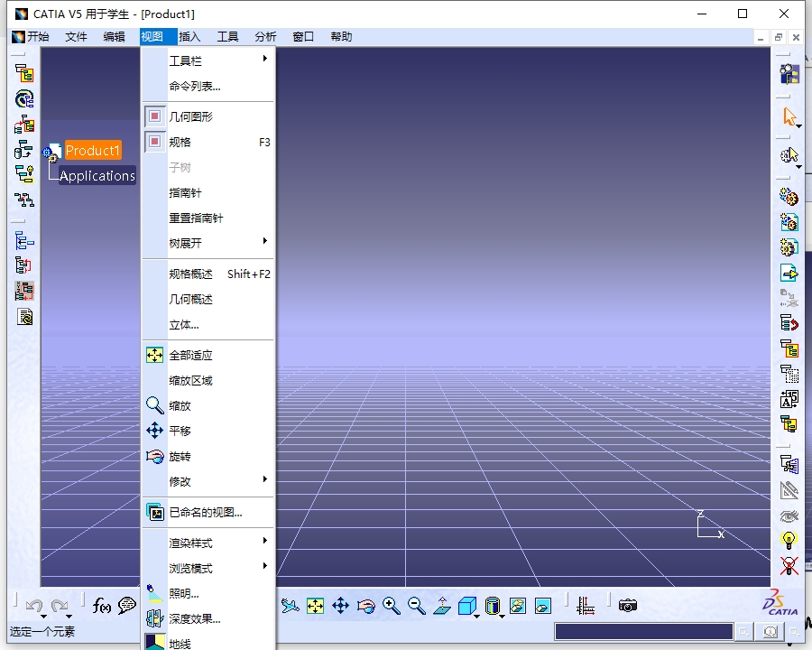The width and height of the screenshot is (812, 650).
Task: Choose 缩放区域 in view menu
Action: [208, 380]
